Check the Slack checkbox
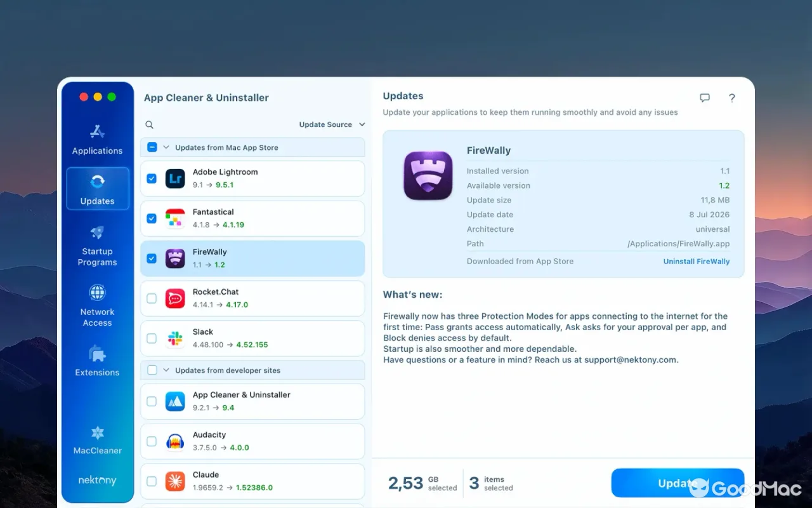This screenshot has width=812, height=508. pyautogui.click(x=152, y=338)
